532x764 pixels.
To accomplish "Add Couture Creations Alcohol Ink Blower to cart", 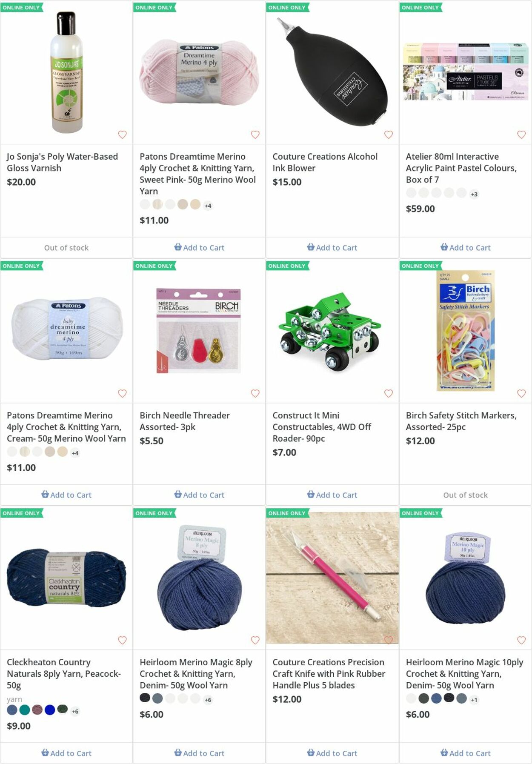I will pyautogui.click(x=332, y=247).
